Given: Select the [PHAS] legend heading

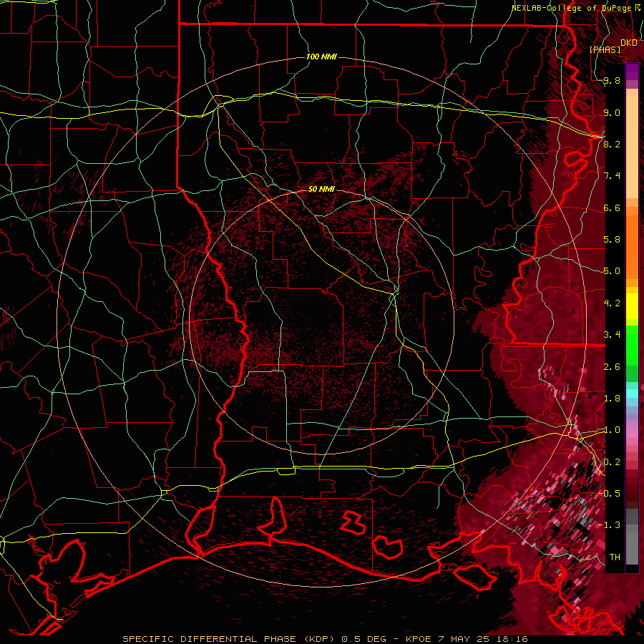Looking at the screenshot, I should click(605, 49).
